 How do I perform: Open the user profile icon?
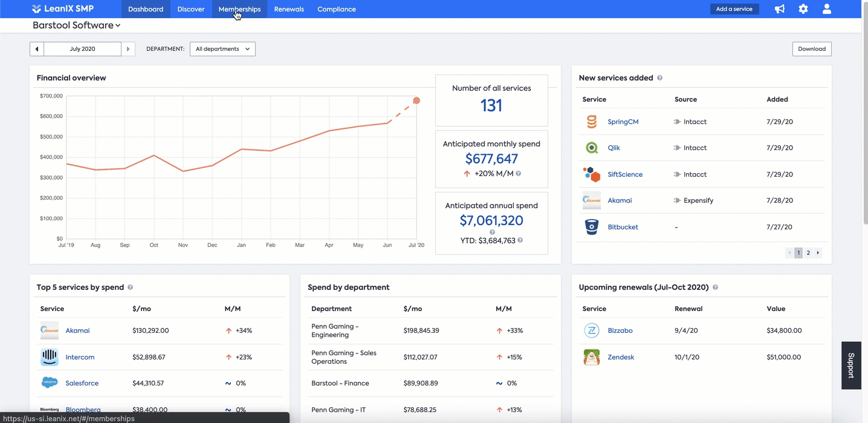coord(827,9)
